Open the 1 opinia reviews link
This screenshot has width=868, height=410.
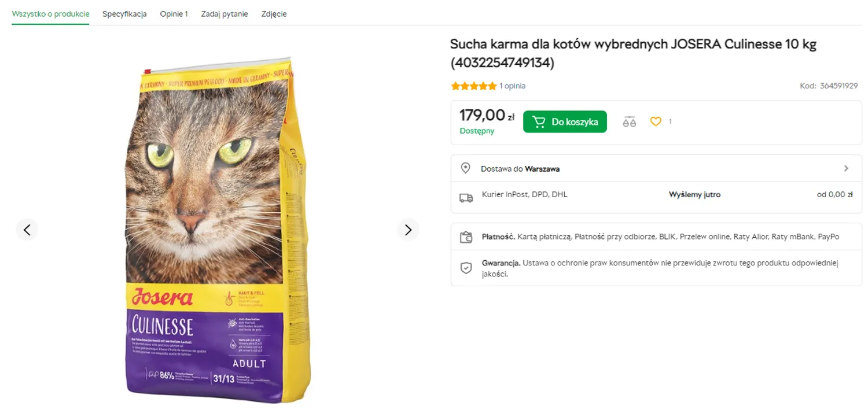[x=513, y=86]
